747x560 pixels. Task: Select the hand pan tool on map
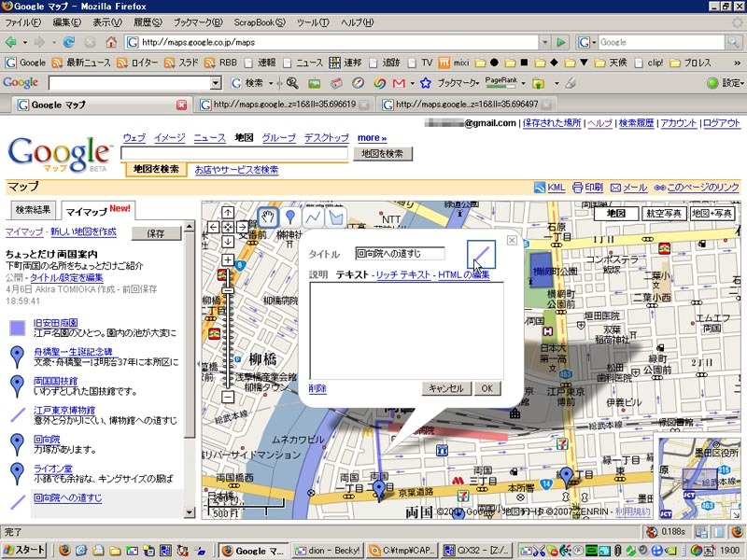[x=268, y=217]
